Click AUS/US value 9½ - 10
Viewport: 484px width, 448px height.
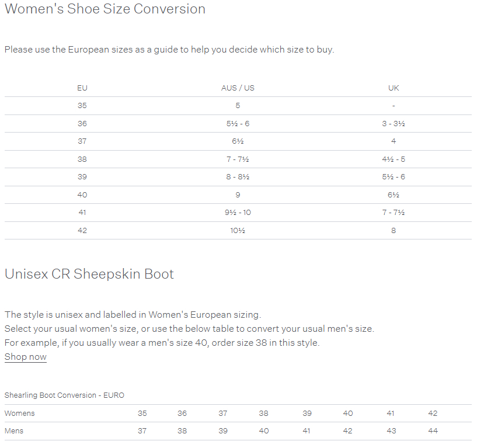click(x=238, y=213)
